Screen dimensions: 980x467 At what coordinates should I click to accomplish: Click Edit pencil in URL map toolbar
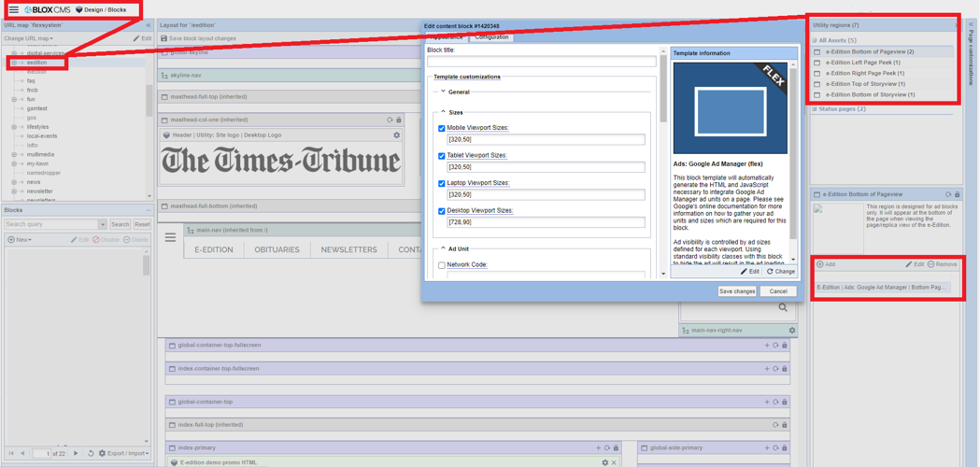pyautogui.click(x=143, y=38)
